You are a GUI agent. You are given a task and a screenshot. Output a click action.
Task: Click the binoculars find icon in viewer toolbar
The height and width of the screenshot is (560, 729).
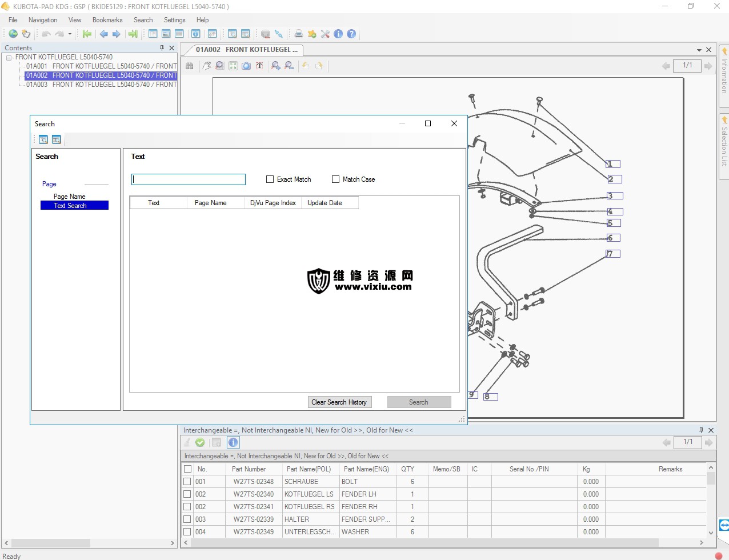190,66
